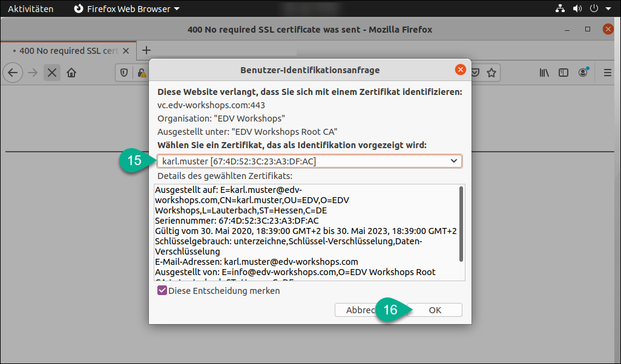
Task: Click the power icon in the top bar
Action: click(594, 8)
